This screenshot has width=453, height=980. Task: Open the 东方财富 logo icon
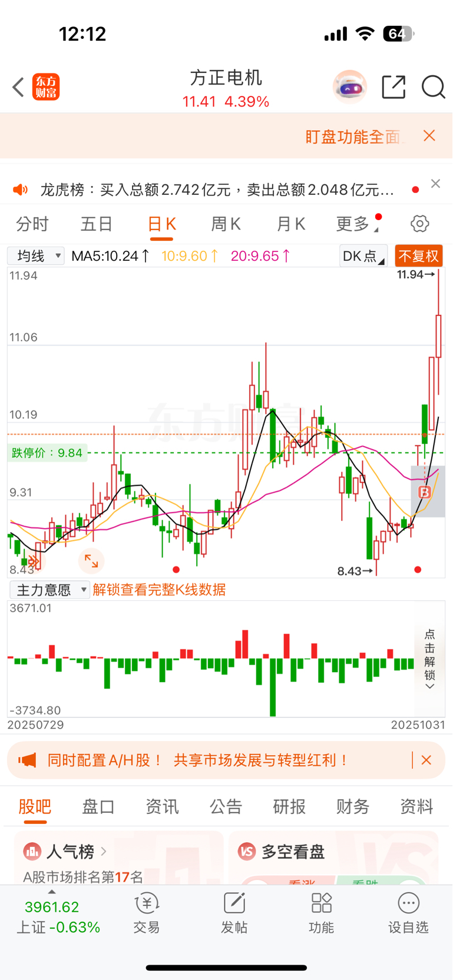click(46, 87)
